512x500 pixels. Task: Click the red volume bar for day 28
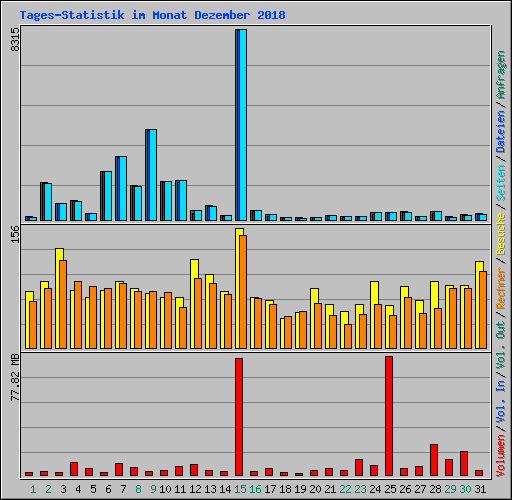click(x=434, y=460)
